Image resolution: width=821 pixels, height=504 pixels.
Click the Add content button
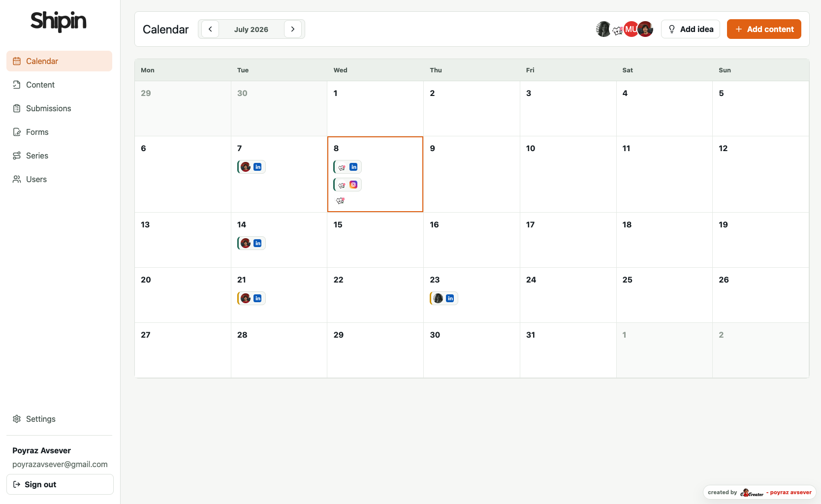[x=764, y=29]
